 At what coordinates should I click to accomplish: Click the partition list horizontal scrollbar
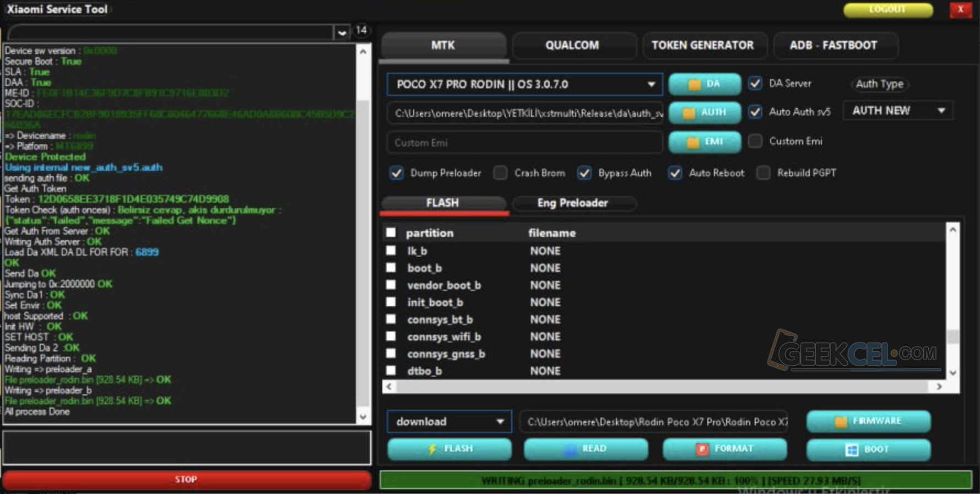pyautogui.click(x=663, y=387)
